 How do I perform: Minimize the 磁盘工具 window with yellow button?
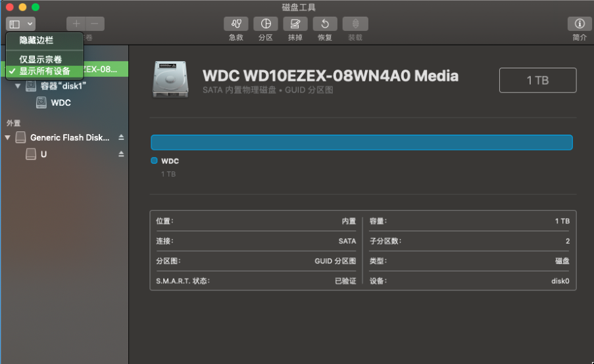click(23, 7)
